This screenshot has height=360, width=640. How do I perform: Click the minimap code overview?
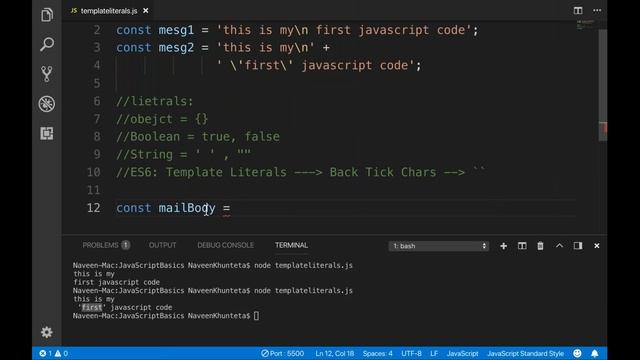coord(585,24)
